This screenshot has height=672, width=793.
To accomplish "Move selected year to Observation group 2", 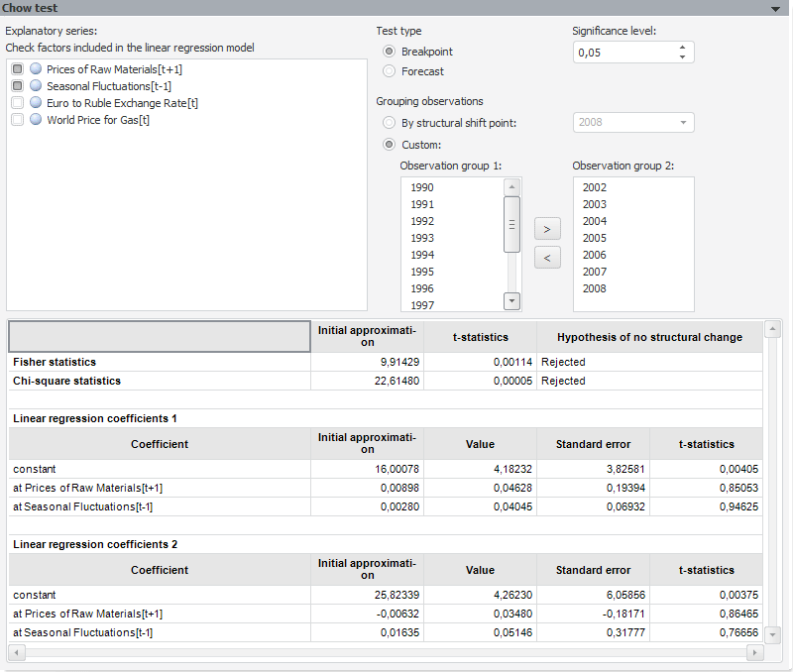I will (x=546, y=229).
